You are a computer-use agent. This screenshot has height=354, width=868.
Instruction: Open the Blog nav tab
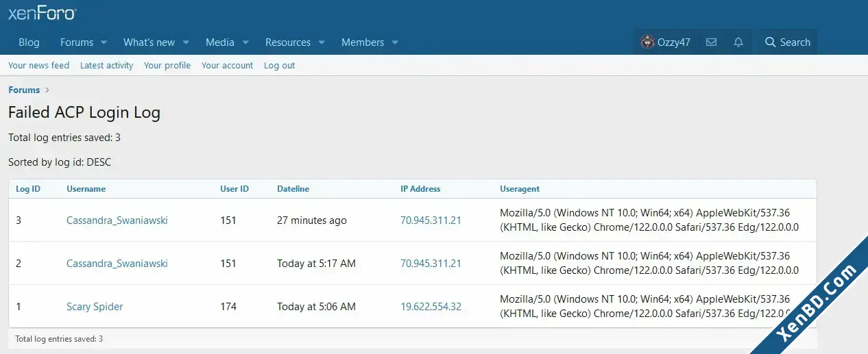point(29,42)
